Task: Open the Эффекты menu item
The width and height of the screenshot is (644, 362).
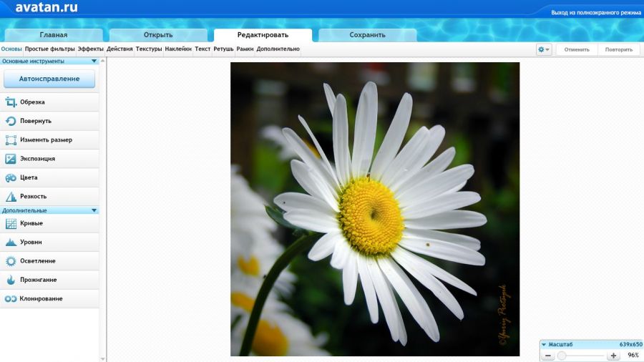Action: click(x=91, y=49)
